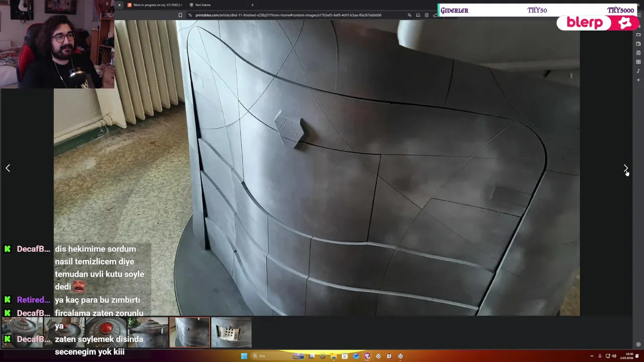Viewport: 644px width, 362px height.
Task: Click the microphone icon in system tray
Action: pos(600,356)
